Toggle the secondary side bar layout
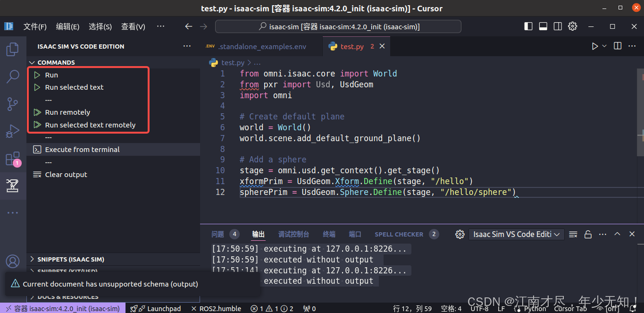The image size is (644, 313). click(558, 26)
